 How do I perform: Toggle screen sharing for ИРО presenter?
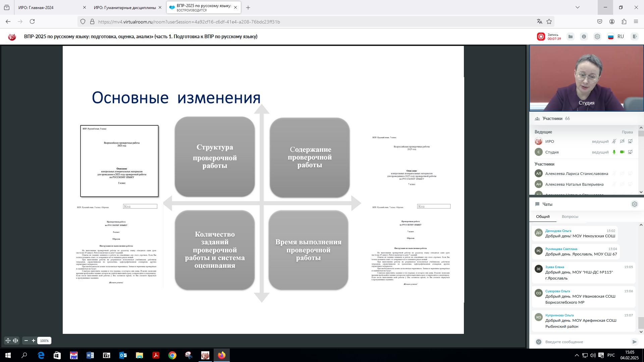click(630, 141)
